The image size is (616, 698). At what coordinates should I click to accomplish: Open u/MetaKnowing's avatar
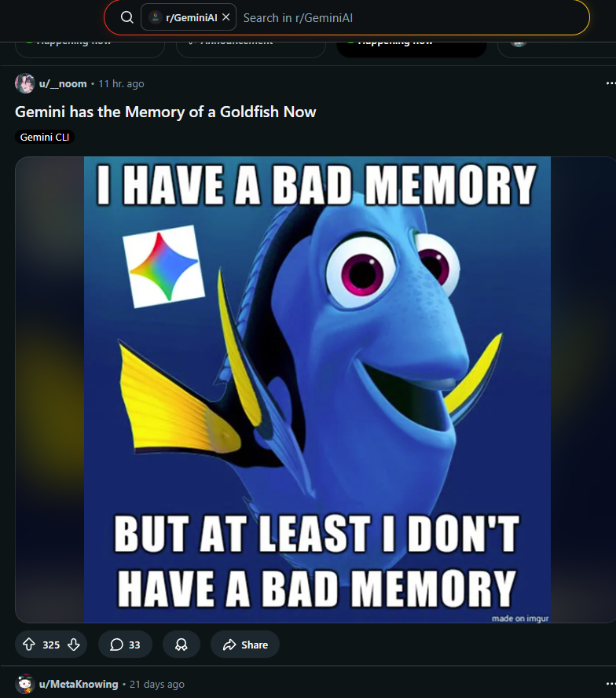coord(24,684)
